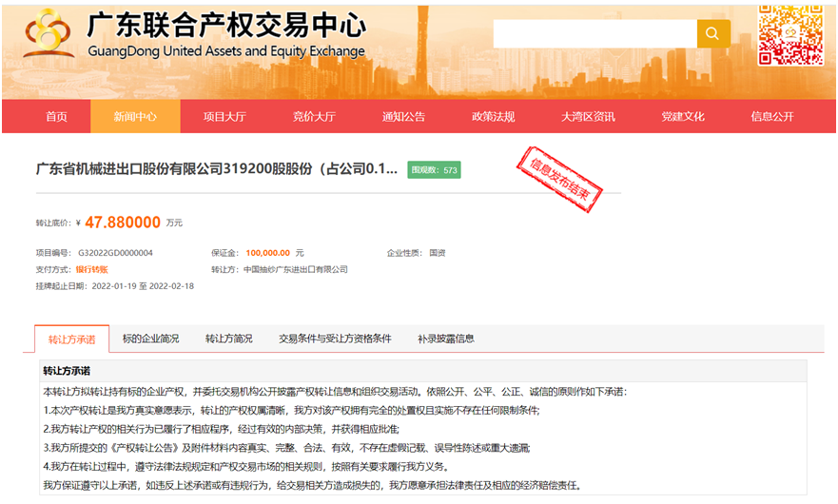This screenshot has height=504, width=838.
Task: Click the orange search magnifier button
Action: pos(713,33)
